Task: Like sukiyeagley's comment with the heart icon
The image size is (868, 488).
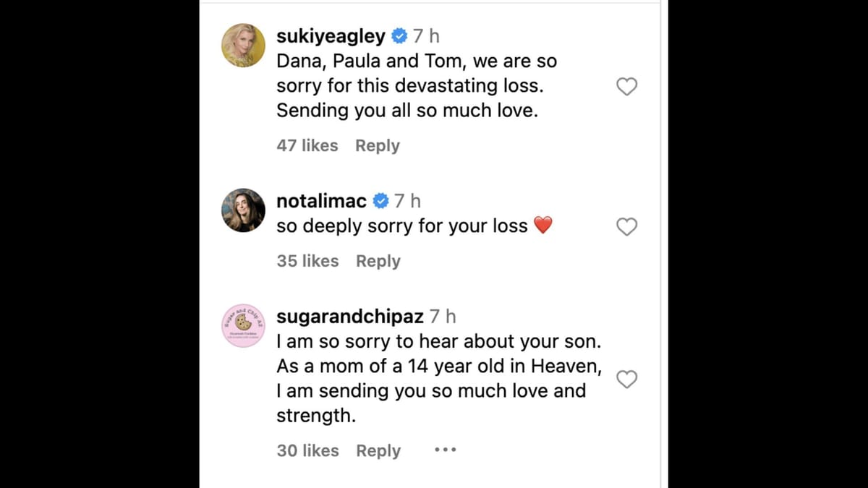Action: 626,86
